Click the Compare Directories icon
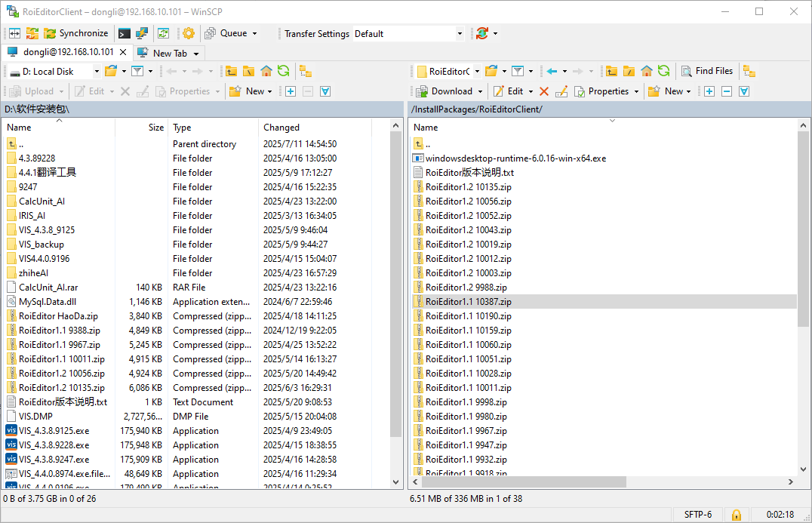 point(14,34)
